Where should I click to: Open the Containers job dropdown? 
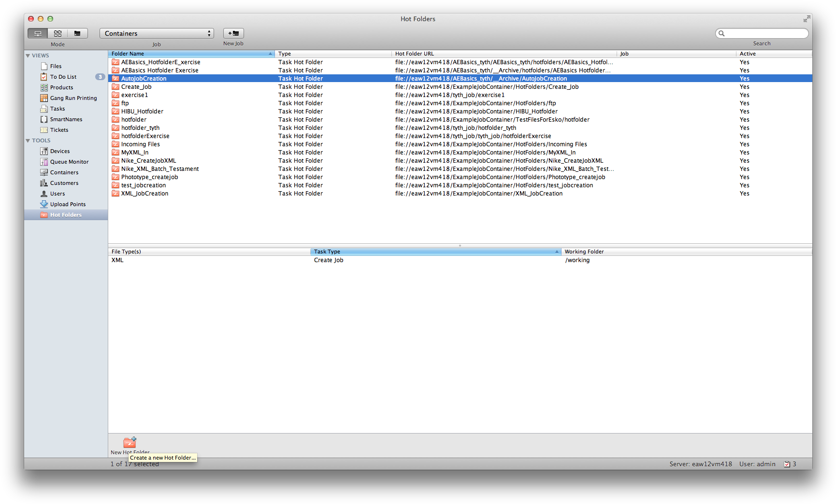157,33
